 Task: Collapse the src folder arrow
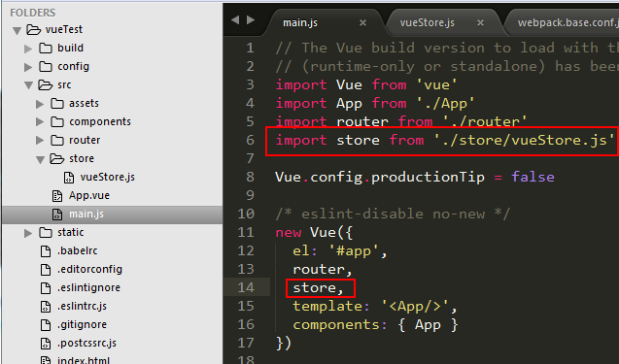(x=28, y=85)
